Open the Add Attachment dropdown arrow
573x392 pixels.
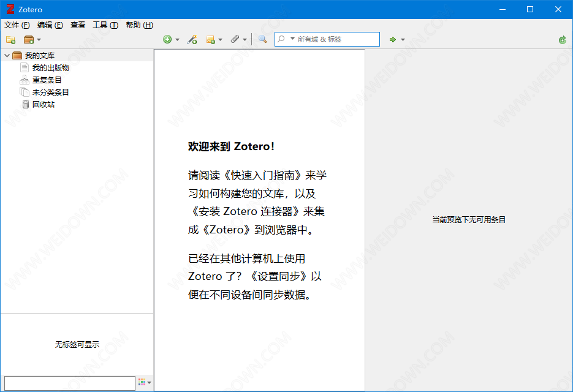pos(245,39)
